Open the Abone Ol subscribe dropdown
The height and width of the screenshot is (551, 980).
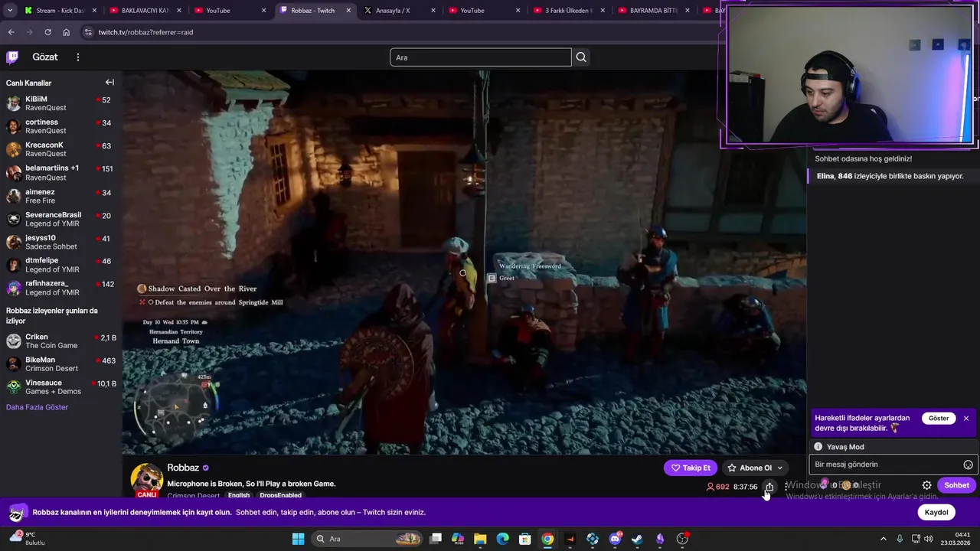[x=755, y=468]
